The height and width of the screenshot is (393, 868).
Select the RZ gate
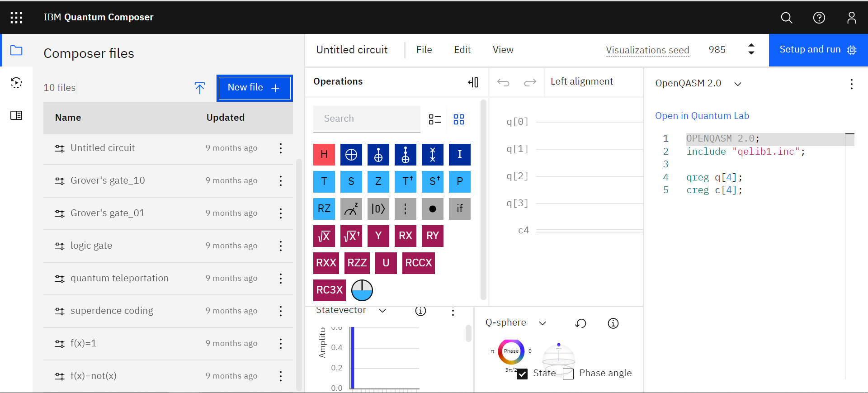coord(324,209)
